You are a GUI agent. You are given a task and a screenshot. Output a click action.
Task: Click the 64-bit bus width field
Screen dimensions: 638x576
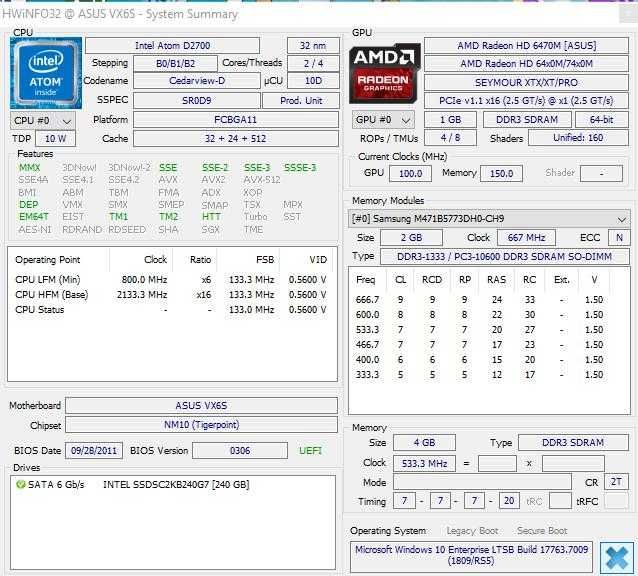point(601,120)
